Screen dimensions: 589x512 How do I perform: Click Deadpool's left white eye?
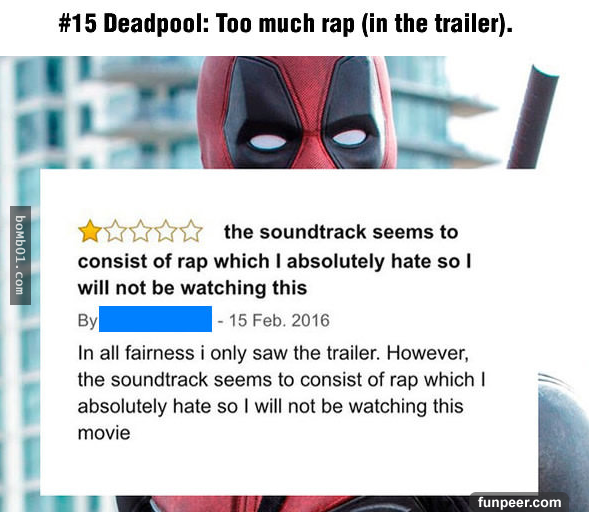[x=267, y=142]
